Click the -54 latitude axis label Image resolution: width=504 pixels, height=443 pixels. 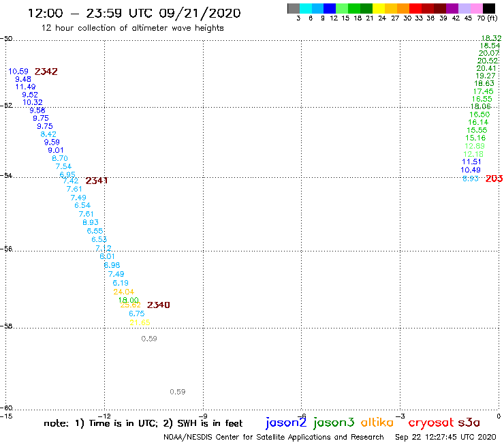pos(6,176)
